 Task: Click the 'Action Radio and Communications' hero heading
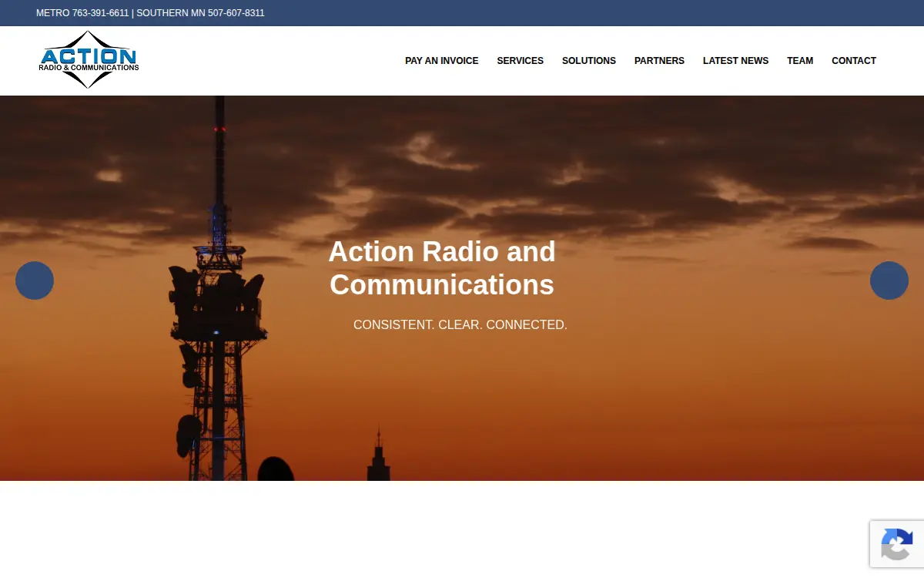pyautogui.click(x=442, y=268)
